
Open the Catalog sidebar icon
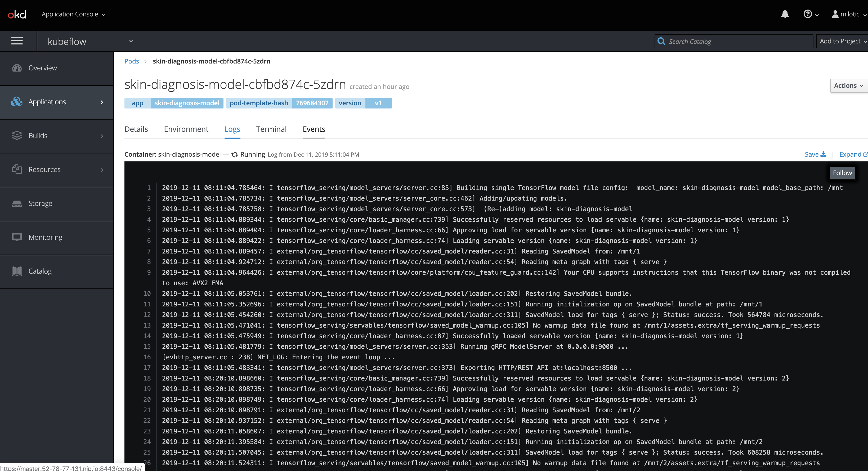(x=17, y=271)
